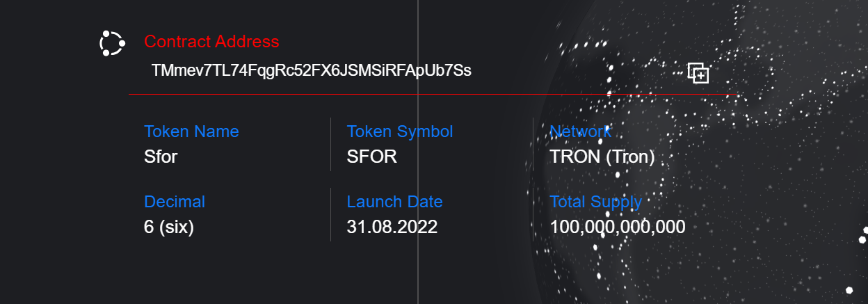Click the horizontal divider below the contract address
This screenshot has height=304, width=868.
pos(278,94)
